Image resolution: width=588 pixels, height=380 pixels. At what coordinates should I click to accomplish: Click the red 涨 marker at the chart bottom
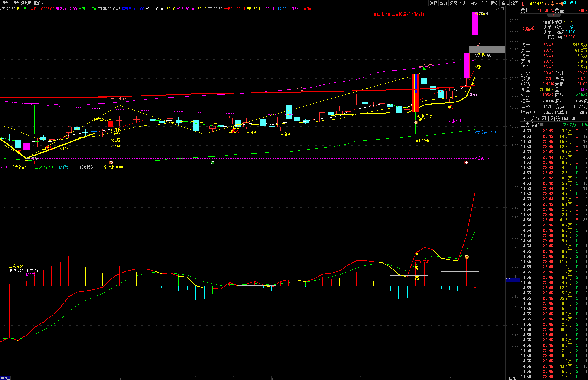[466, 162]
